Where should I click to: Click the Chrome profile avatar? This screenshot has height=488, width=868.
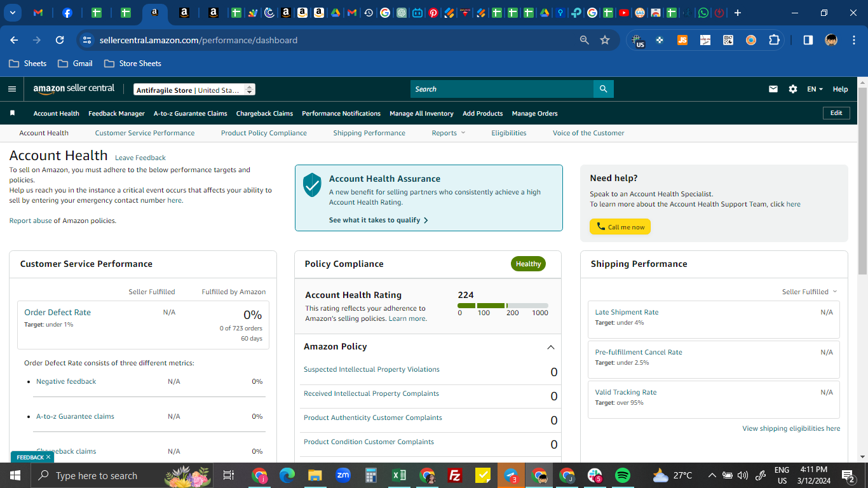tap(831, 40)
